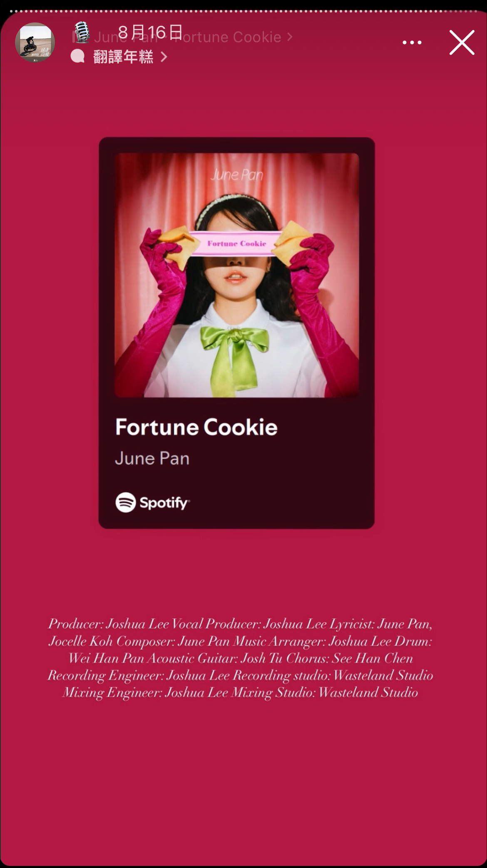The height and width of the screenshot is (868, 487).
Task: Click the chat bubble icon beside 翻譯年糕
Action: pyautogui.click(x=77, y=56)
